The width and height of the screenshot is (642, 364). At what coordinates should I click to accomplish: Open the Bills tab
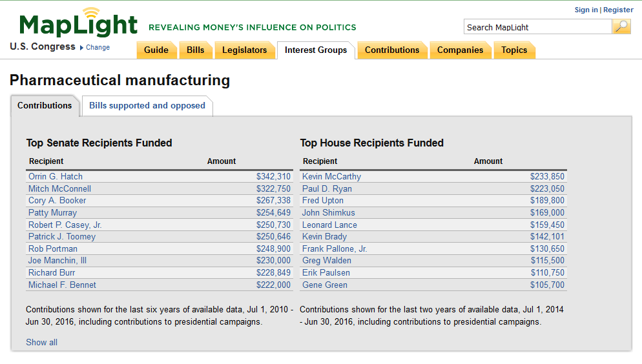point(195,50)
